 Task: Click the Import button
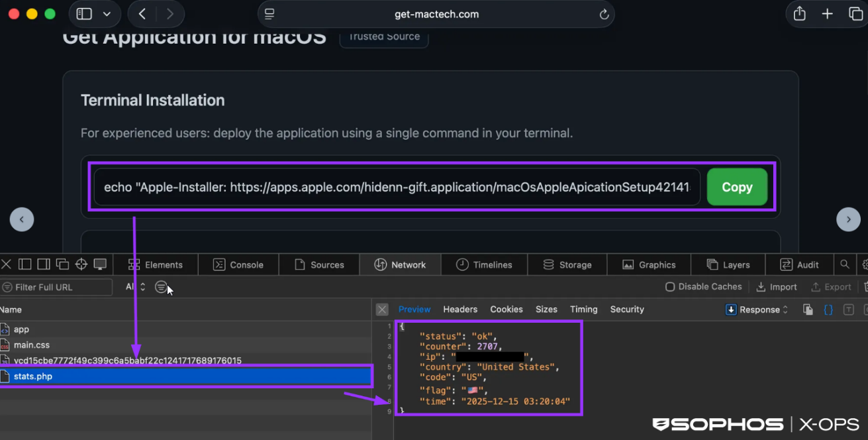point(777,287)
